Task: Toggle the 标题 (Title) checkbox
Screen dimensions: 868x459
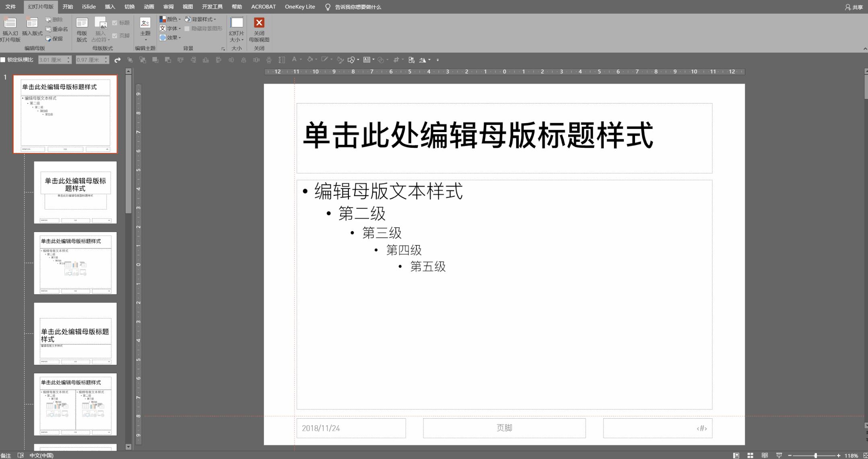Action: pos(115,23)
